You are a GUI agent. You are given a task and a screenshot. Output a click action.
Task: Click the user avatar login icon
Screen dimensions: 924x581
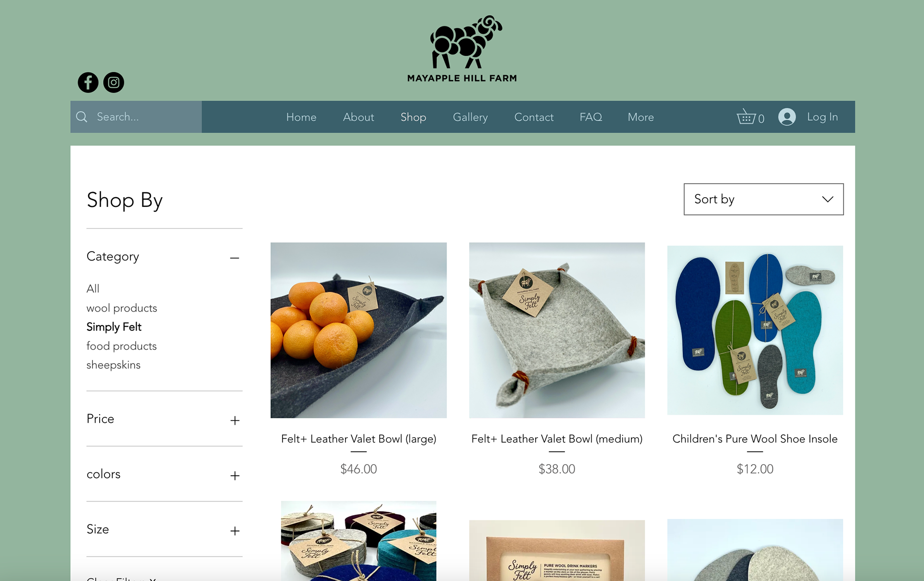(x=787, y=117)
